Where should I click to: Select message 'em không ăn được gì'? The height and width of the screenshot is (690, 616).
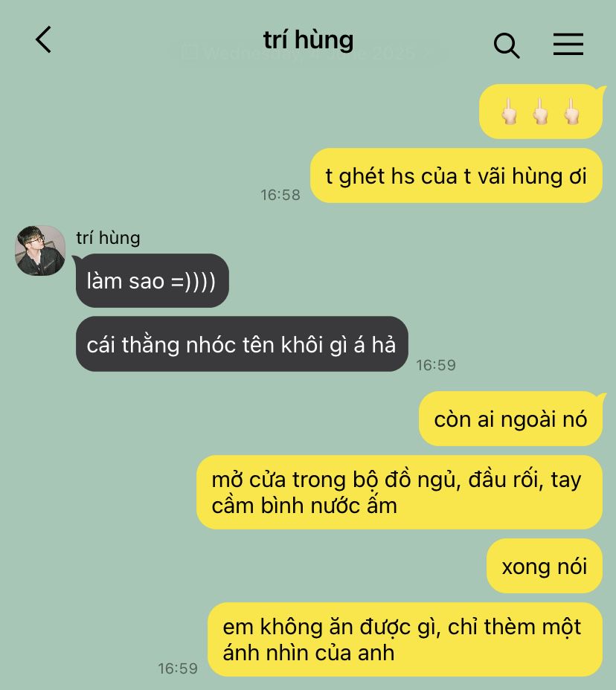(405, 639)
